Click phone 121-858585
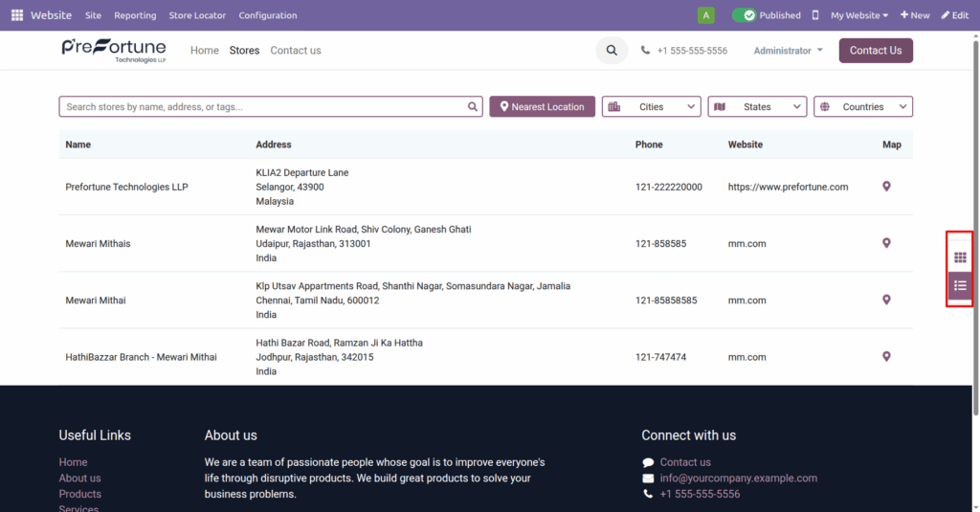 click(x=660, y=244)
